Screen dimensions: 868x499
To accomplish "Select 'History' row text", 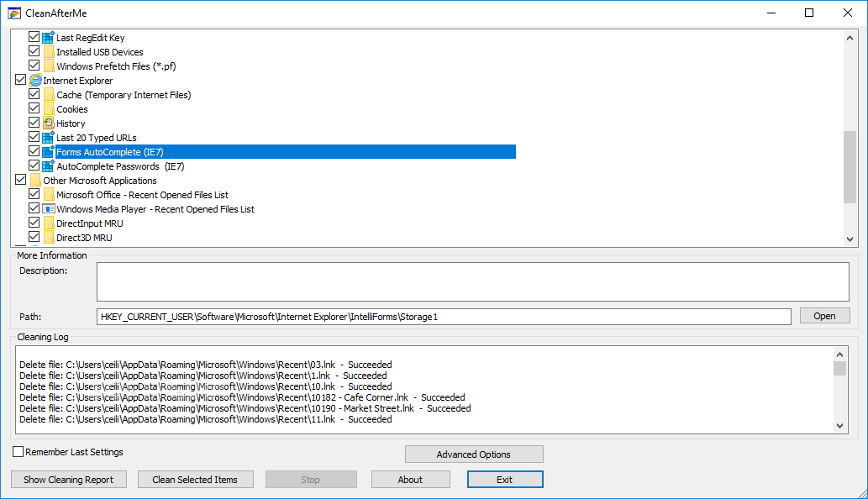I will tap(71, 123).
